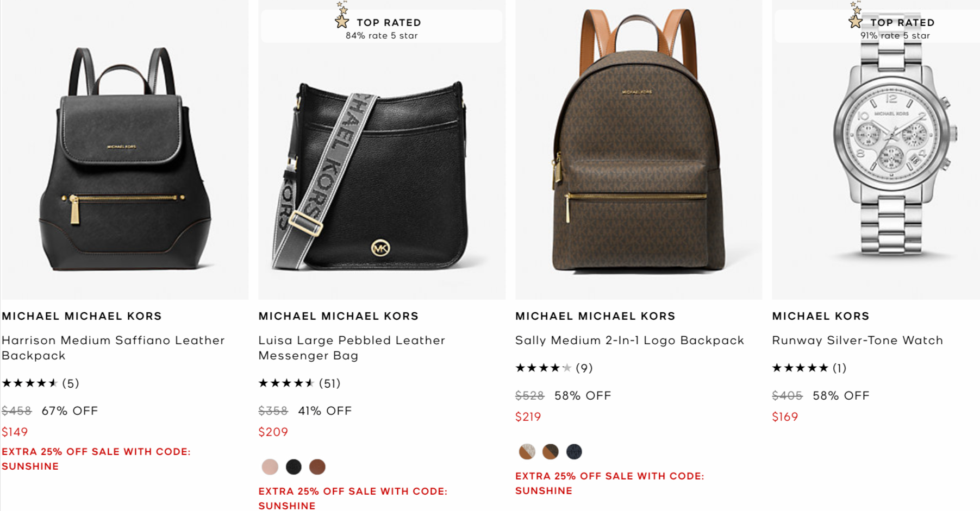View the 9 reviews star rating for Sally Backpack
Viewport: 980px width, 511px height.
click(x=554, y=368)
